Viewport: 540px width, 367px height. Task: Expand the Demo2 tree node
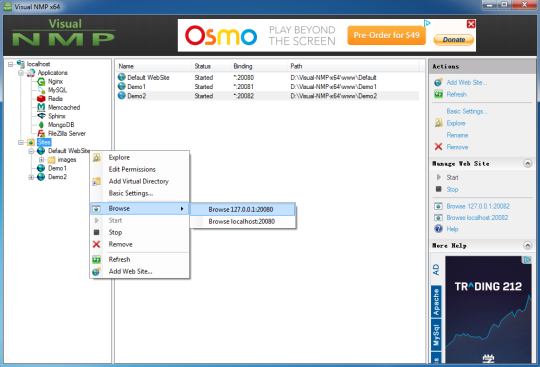(31, 177)
